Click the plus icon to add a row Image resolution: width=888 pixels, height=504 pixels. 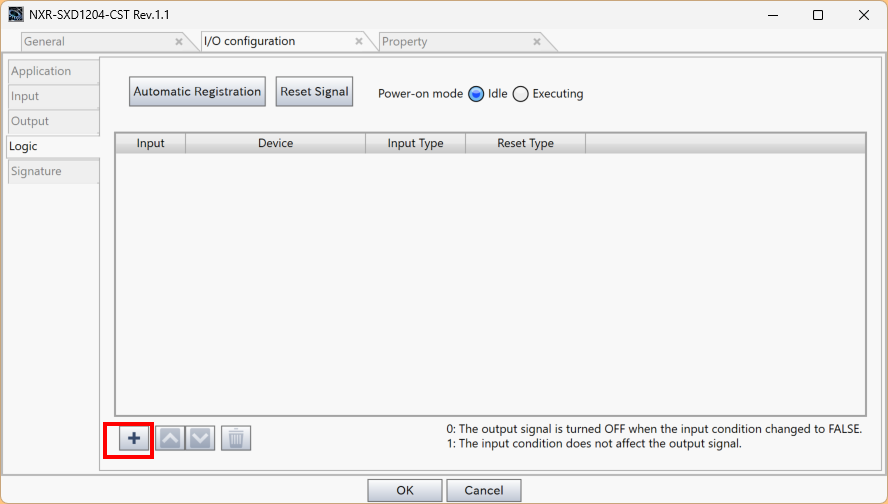tap(134, 438)
